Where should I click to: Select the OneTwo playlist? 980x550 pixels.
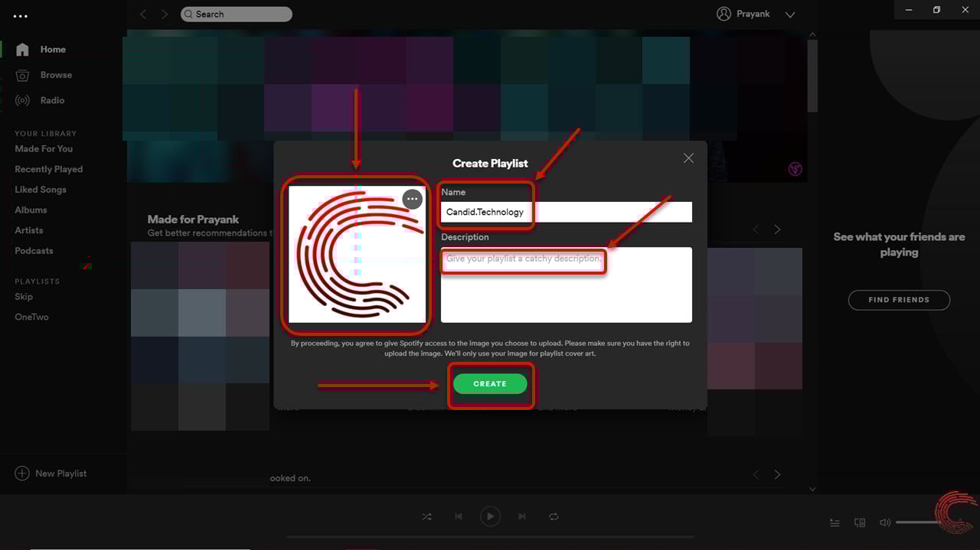(x=31, y=317)
